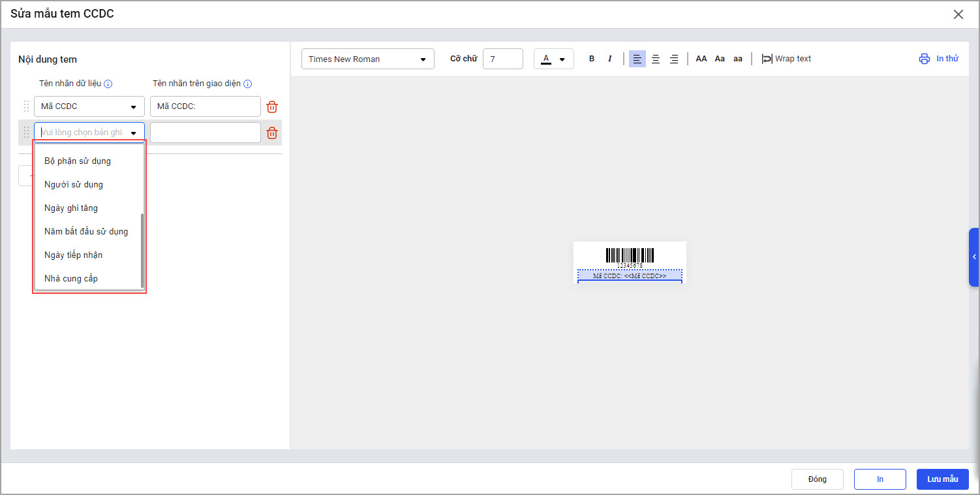Click the Lưu mẫu button

coord(942,479)
